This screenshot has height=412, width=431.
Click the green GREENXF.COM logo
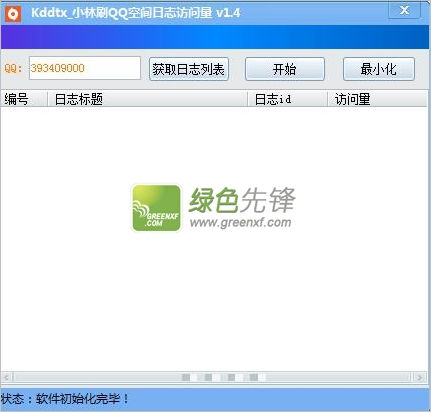click(156, 208)
